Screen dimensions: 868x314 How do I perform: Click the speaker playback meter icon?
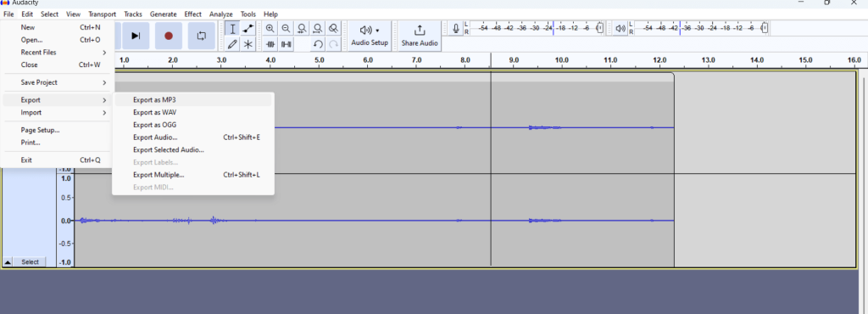click(620, 28)
